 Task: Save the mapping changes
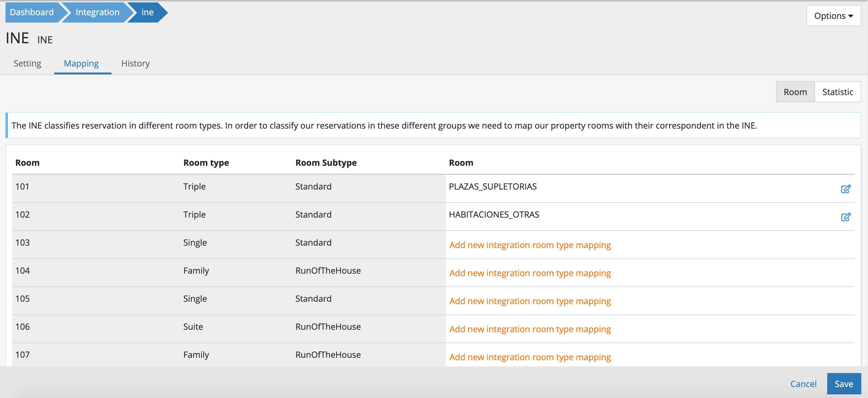point(843,384)
